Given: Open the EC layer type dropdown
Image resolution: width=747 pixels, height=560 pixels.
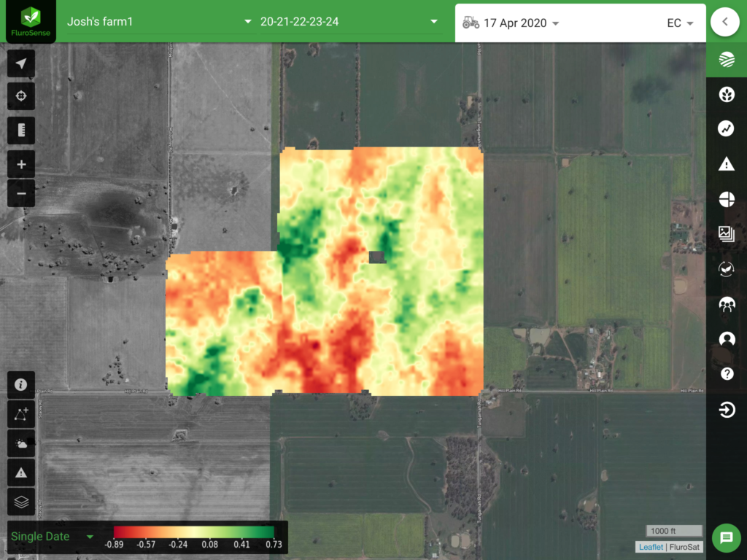Looking at the screenshot, I should pyautogui.click(x=680, y=23).
